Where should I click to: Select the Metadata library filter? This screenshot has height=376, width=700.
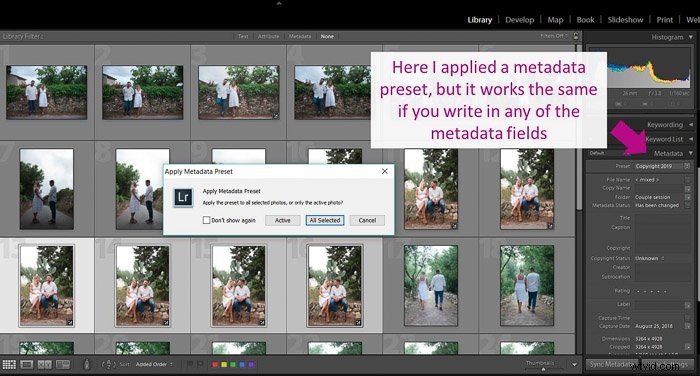pos(300,36)
